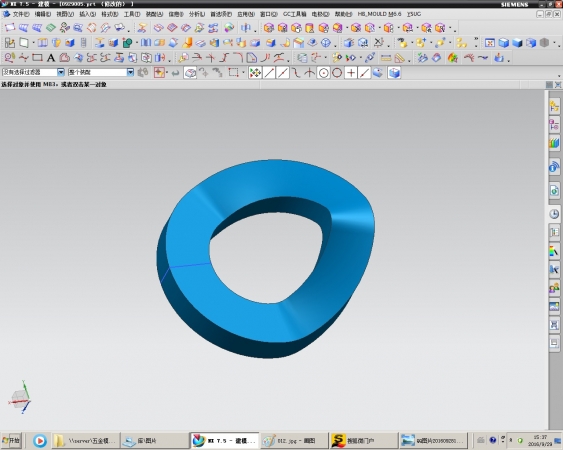Open the History clock in resource bar

tap(554, 214)
